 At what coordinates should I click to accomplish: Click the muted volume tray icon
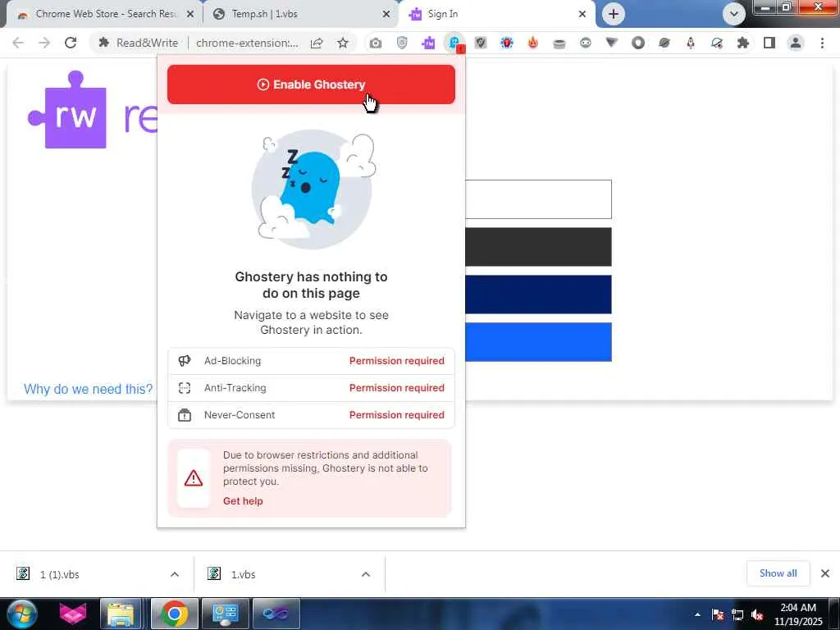tap(757, 615)
